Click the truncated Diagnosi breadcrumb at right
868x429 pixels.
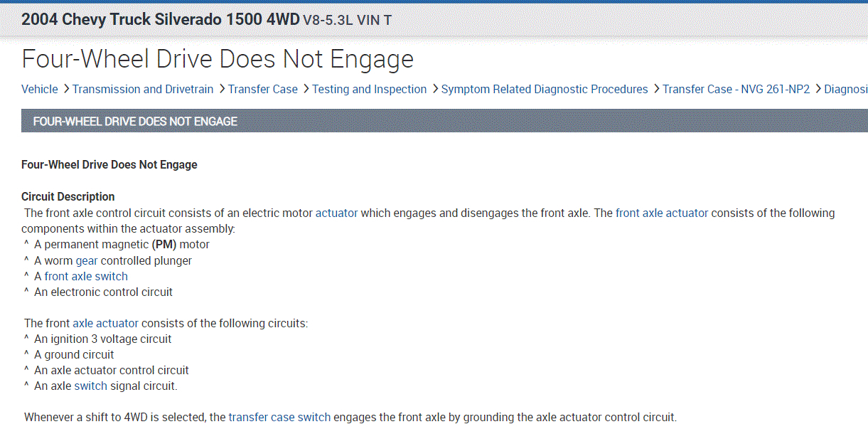(x=845, y=89)
